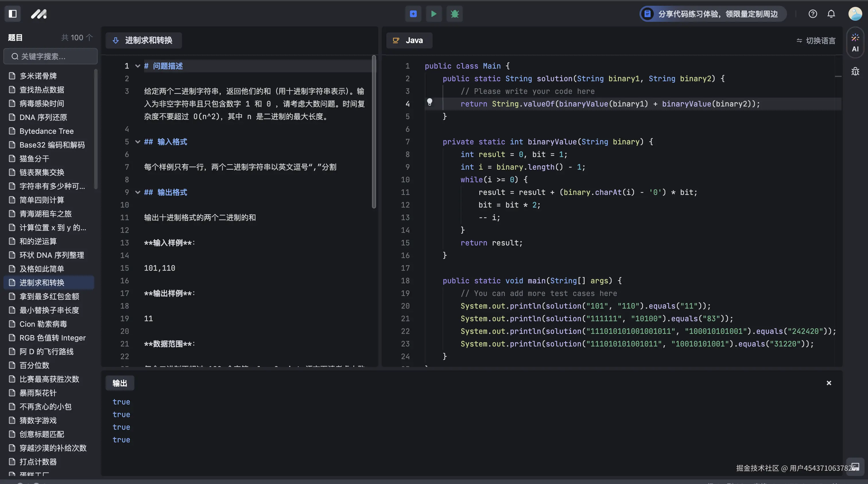Start debugging with the bug icon
Image resolution: width=868 pixels, height=484 pixels.
pyautogui.click(x=455, y=14)
